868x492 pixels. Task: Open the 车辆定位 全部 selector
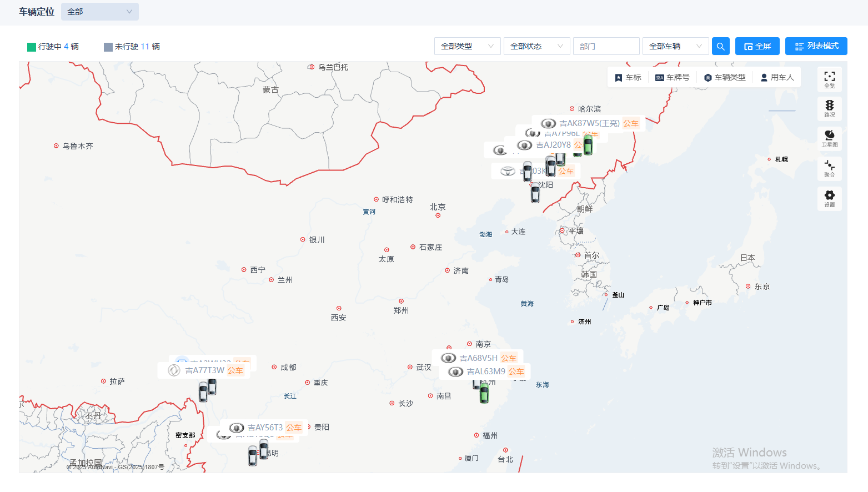tap(99, 12)
